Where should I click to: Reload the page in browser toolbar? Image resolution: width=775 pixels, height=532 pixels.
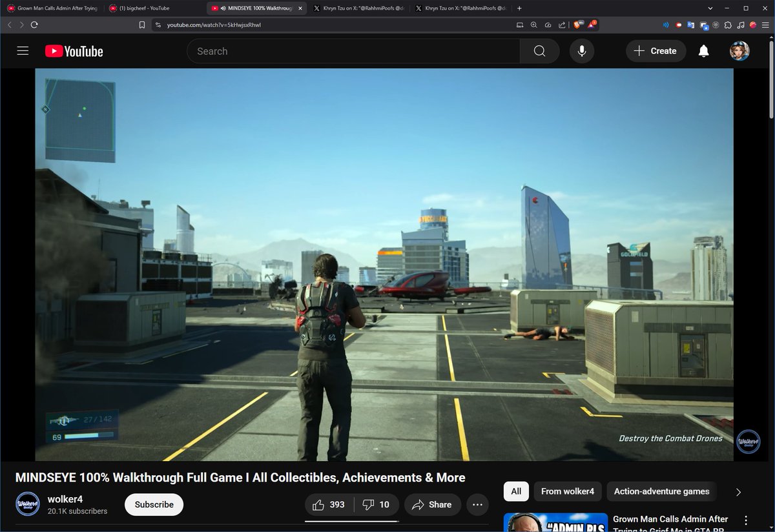(x=34, y=25)
